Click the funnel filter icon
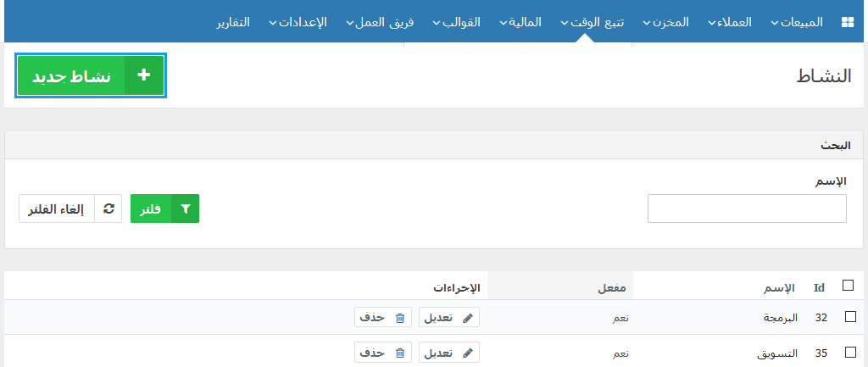The width and height of the screenshot is (868, 367). [186, 209]
